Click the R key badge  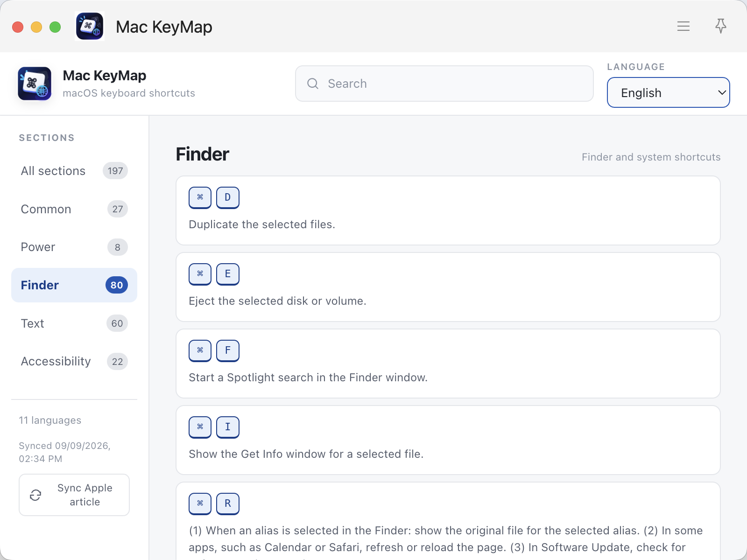pyautogui.click(x=228, y=504)
